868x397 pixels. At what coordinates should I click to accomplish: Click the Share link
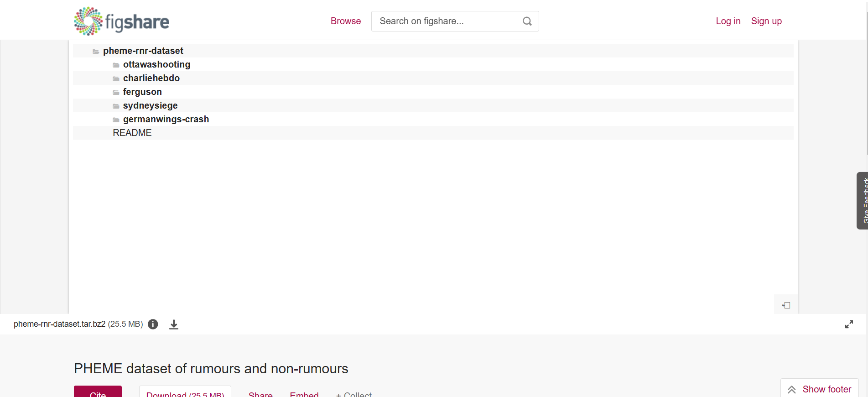coord(260,394)
